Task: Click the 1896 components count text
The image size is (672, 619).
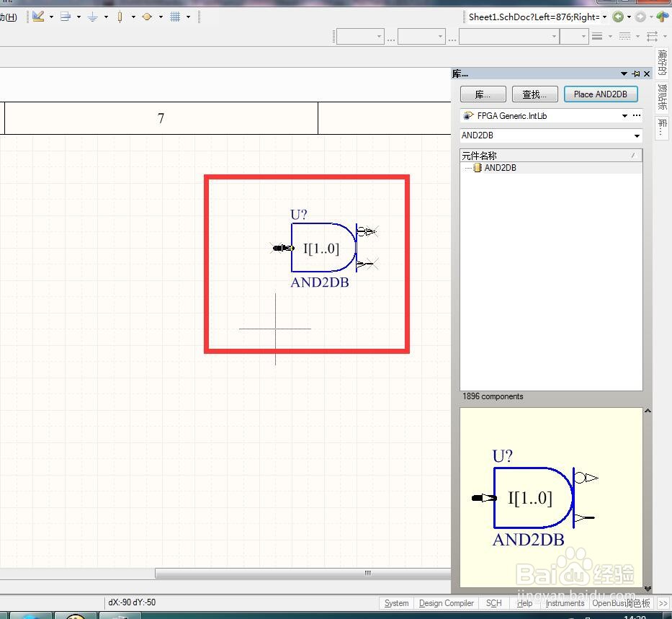Action: pyautogui.click(x=493, y=396)
